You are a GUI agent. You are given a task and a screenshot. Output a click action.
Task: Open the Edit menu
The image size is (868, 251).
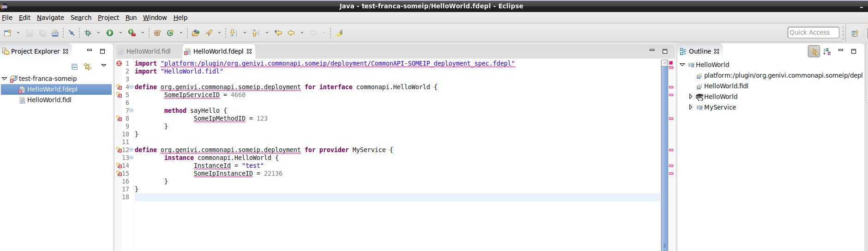(24, 18)
